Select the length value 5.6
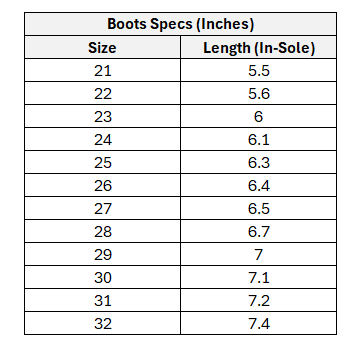The height and width of the screenshot is (361, 364). tap(258, 93)
